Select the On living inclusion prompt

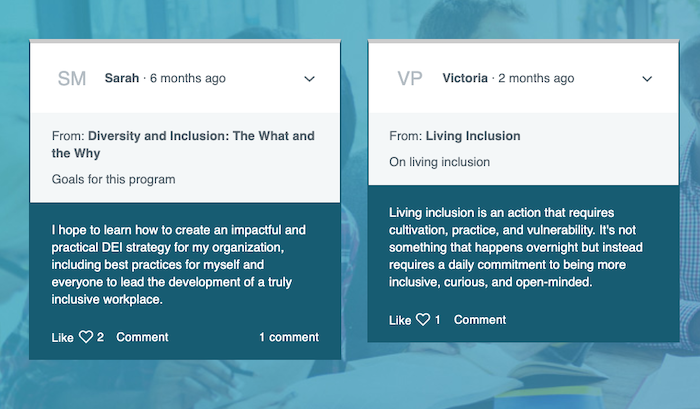click(439, 162)
